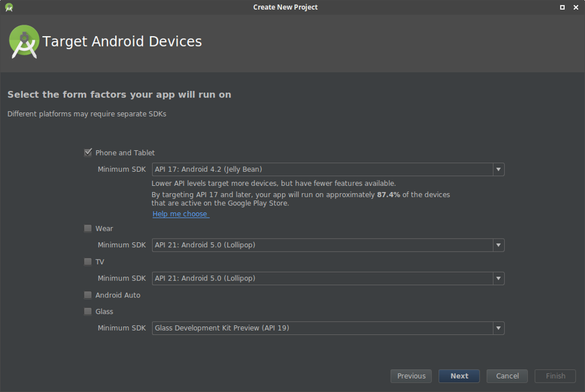The width and height of the screenshot is (585, 392).
Task: Open the Phone and Tablet Minimum SDK dropdown arrow
Action: (499, 169)
